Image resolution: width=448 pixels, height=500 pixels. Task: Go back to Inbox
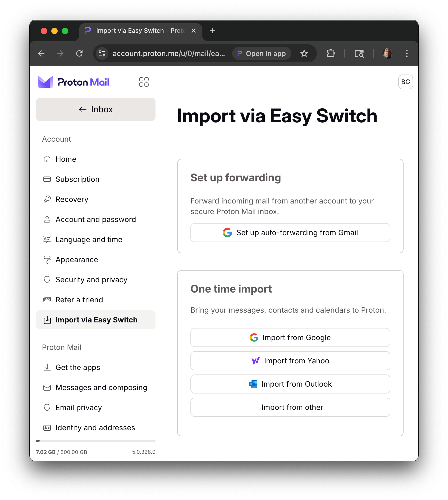click(96, 109)
